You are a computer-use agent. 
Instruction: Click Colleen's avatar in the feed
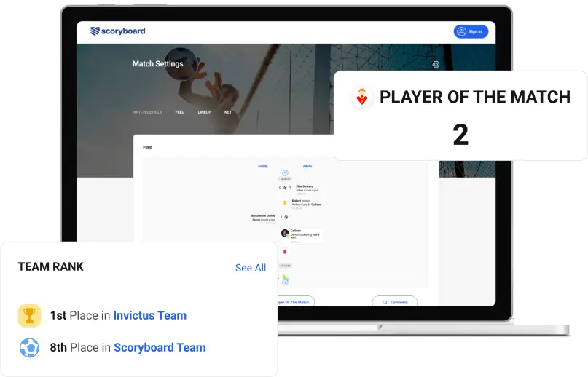click(285, 233)
